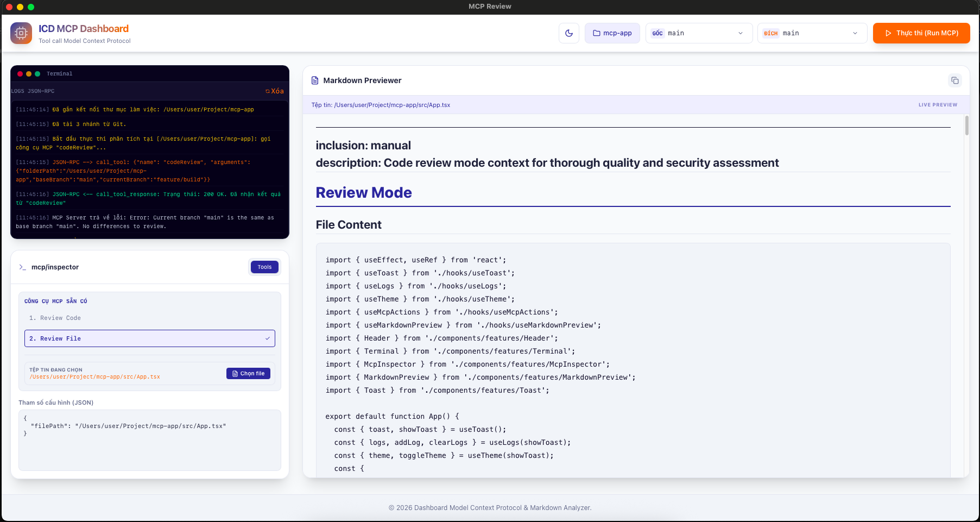Image resolution: width=980 pixels, height=522 pixels.
Task: Click the mcp/inspector terminal prompt icon
Action: 22,267
